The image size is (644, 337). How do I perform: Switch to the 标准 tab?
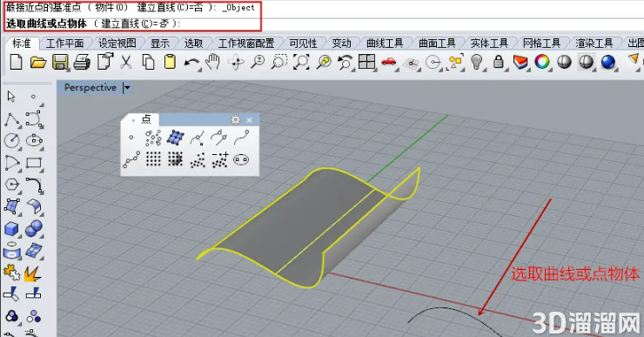click(x=22, y=44)
